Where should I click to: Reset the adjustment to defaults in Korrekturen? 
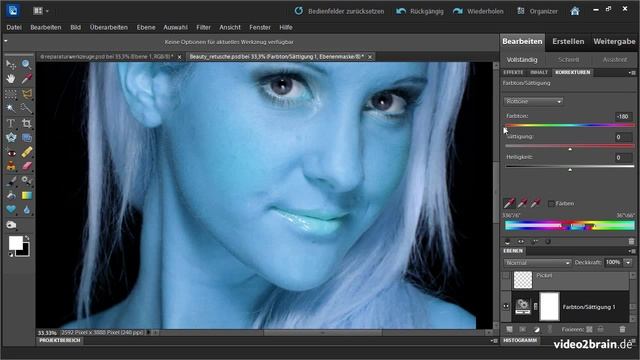pyautogui.click(x=548, y=242)
